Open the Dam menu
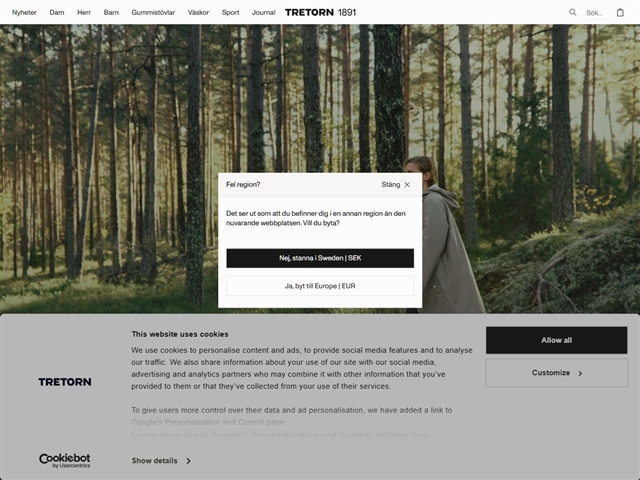The height and width of the screenshot is (480, 640). pos(57,13)
